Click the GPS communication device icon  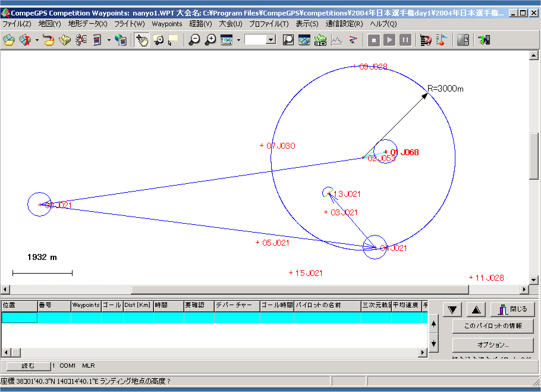(484, 40)
